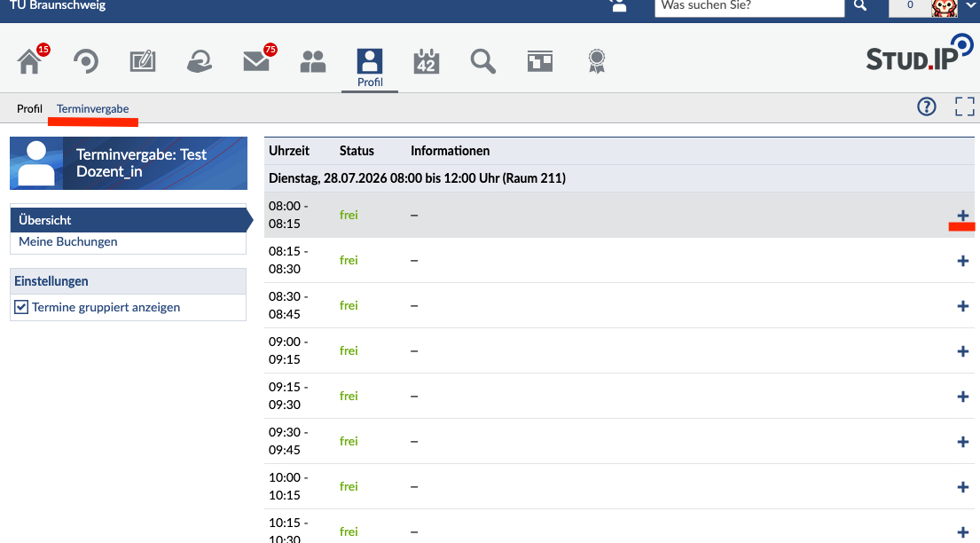The height and width of the screenshot is (543, 980).
Task: Click the 'Was suchen Sie?' search field
Action: [749, 7]
